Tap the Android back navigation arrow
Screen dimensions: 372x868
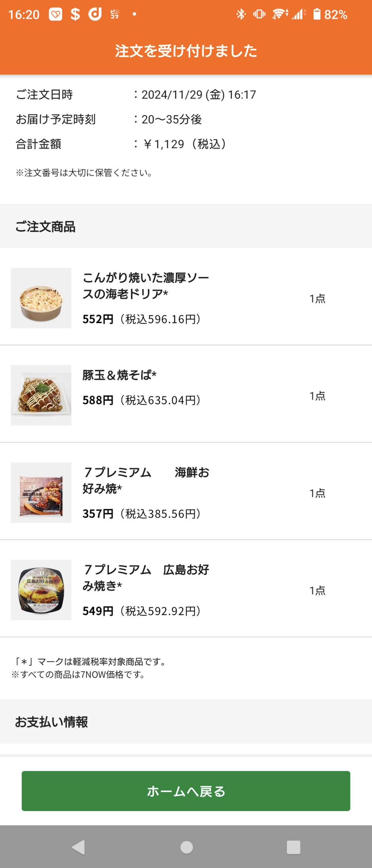(79, 847)
